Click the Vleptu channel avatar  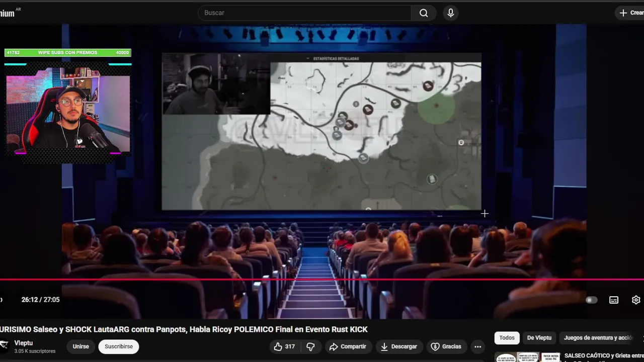(x=4, y=345)
